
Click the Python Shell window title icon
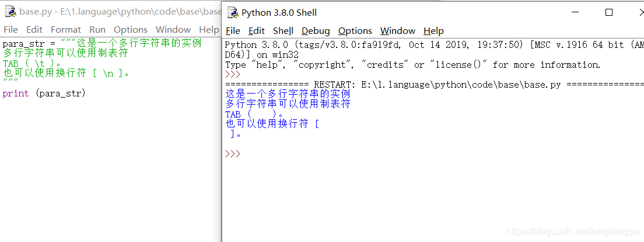pyautogui.click(x=233, y=13)
